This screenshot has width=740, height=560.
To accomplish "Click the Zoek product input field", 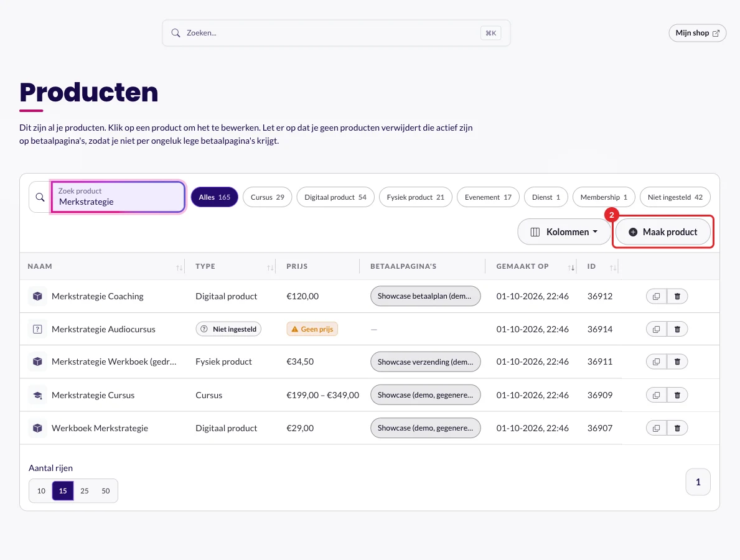I will [118, 197].
